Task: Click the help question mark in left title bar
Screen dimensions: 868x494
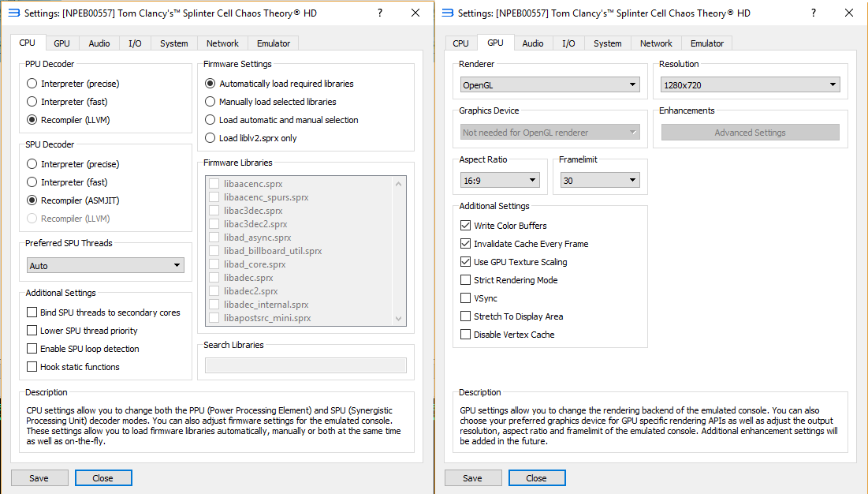Action: click(x=380, y=13)
